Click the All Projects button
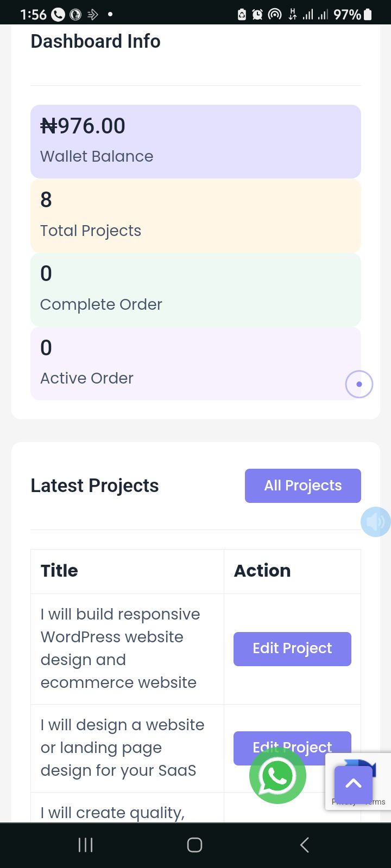The width and height of the screenshot is (391, 868). coord(302,486)
